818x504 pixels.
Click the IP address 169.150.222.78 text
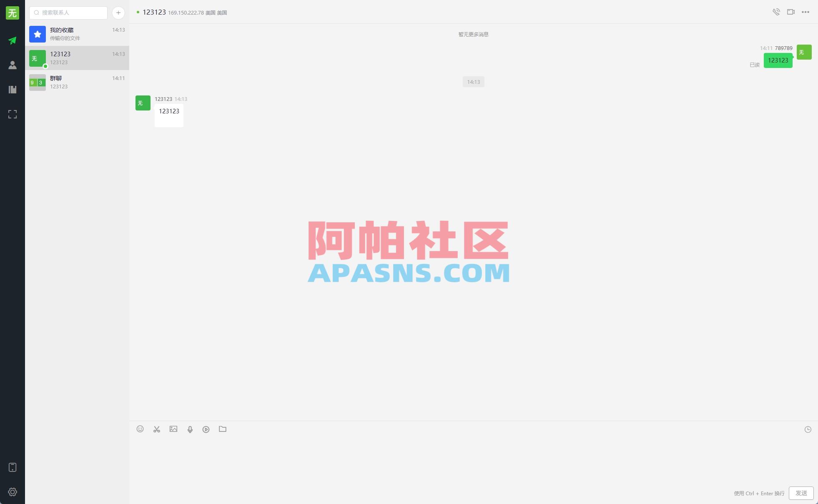(x=186, y=13)
